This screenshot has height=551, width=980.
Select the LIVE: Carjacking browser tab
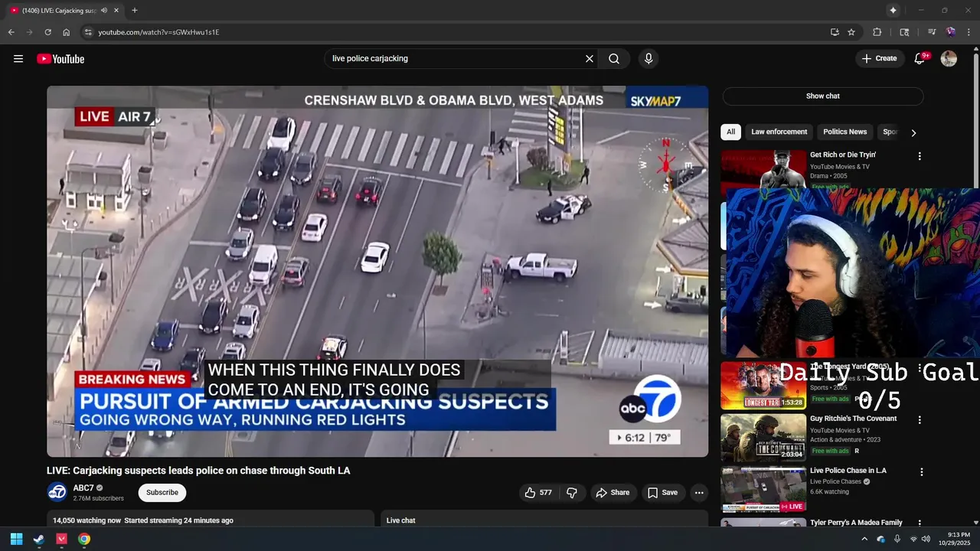coord(64,10)
